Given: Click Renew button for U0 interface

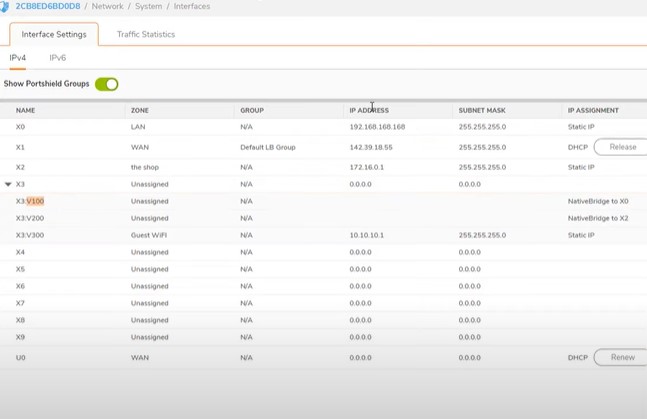Looking at the screenshot, I should pyautogui.click(x=621, y=357).
